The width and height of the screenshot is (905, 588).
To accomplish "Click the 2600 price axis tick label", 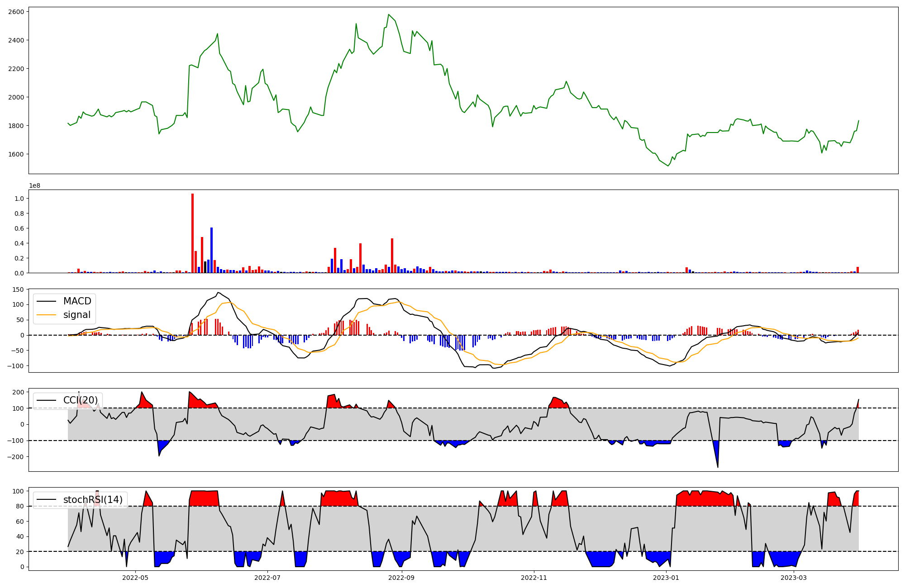I will point(16,12).
